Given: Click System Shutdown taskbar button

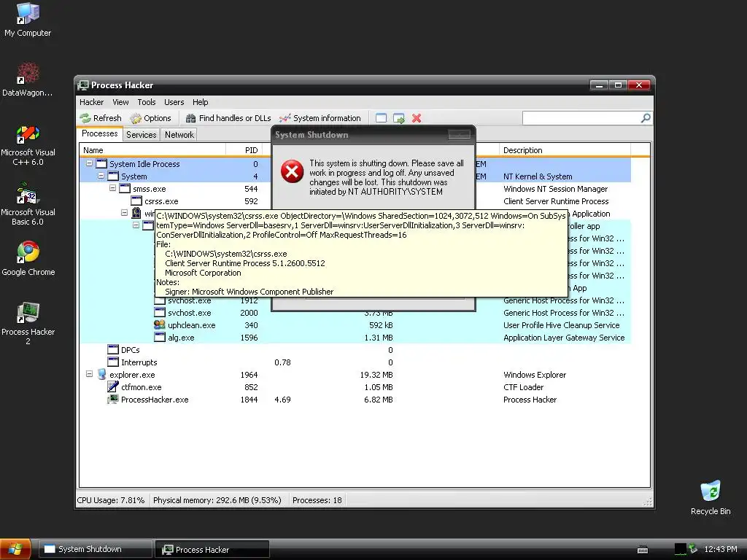Looking at the screenshot, I should (x=95, y=549).
